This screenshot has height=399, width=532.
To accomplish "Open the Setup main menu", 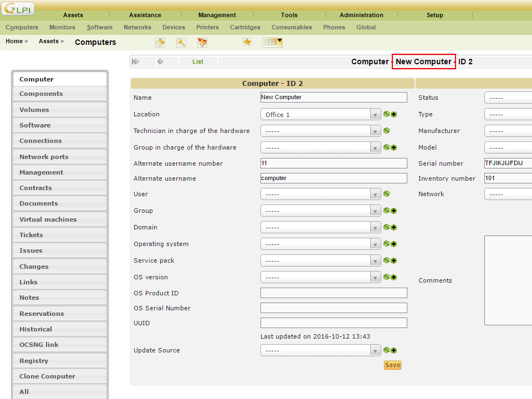I will click(434, 15).
